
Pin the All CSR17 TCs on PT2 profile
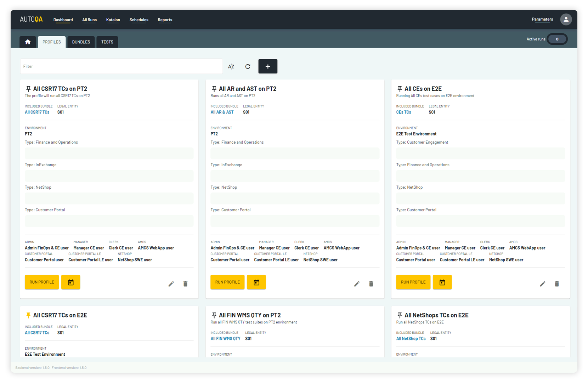[x=28, y=89]
